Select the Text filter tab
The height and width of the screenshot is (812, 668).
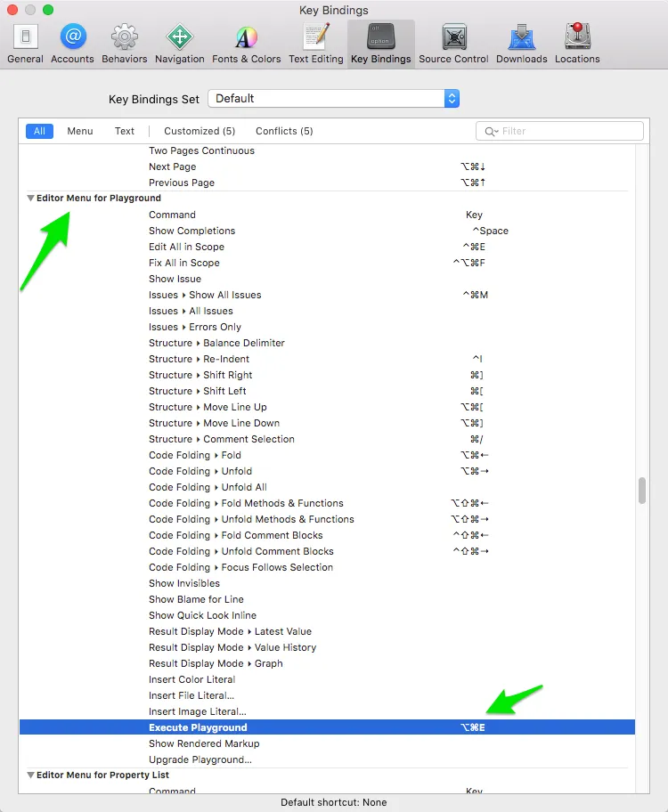coord(125,131)
